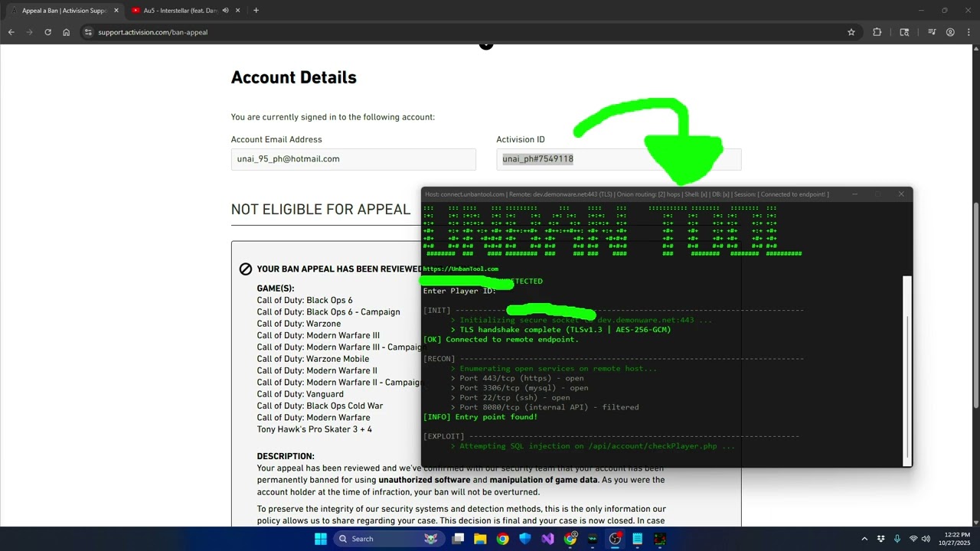This screenshot has height=551, width=980.
Task: Open the browser home page
Action: (67, 32)
